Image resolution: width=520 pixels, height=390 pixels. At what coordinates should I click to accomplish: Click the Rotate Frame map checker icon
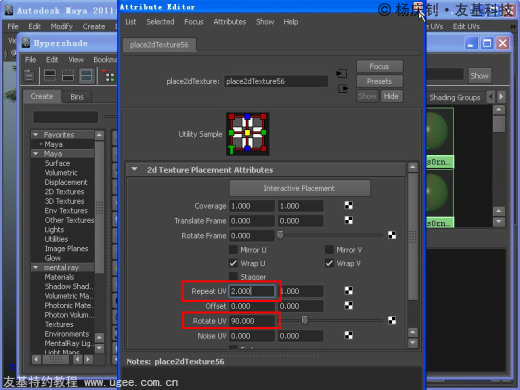(x=392, y=235)
